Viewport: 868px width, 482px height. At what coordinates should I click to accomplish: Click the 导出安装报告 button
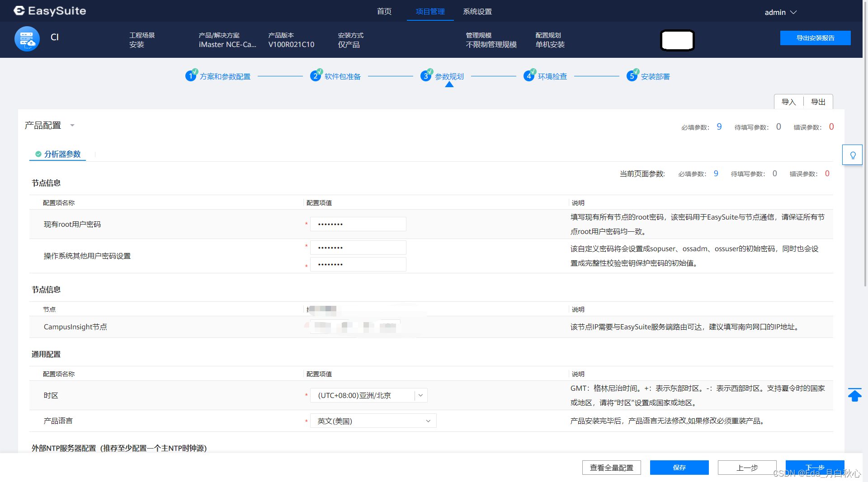816,38
